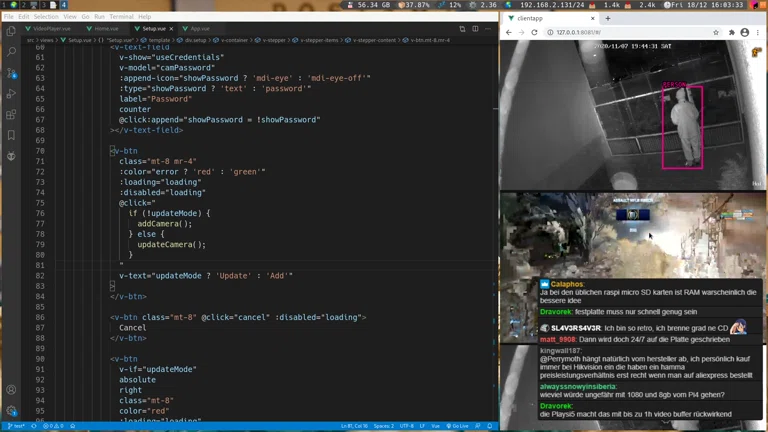The height and width of the screenshot is (432, 768).
Task: Go forward in the Chrome browser
Action: (x=521, y=32)
